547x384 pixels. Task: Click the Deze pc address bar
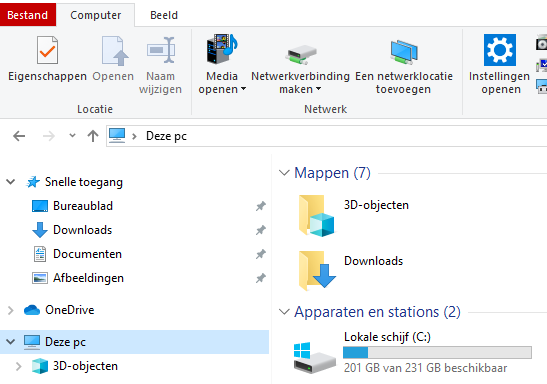pos(327,136)
